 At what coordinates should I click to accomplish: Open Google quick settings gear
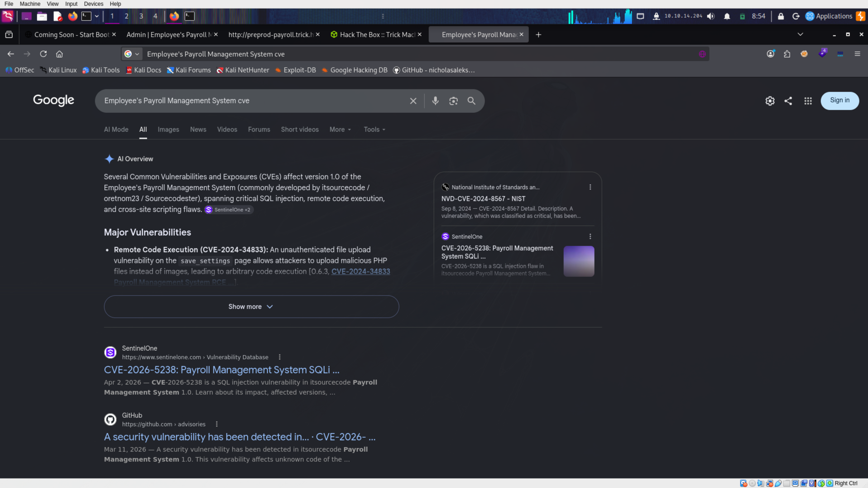click(x=770, y=101)
